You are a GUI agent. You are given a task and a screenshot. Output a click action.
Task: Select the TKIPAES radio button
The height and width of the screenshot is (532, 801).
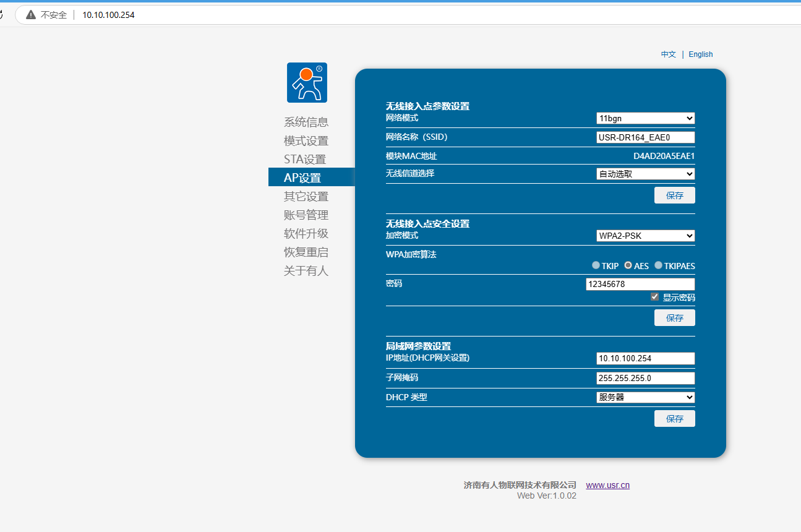coord(658,265)
